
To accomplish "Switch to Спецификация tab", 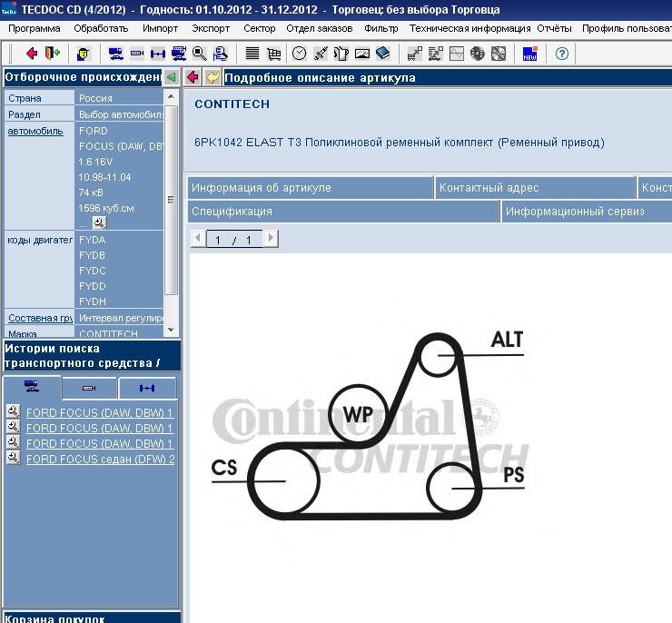I will (343, 212).
